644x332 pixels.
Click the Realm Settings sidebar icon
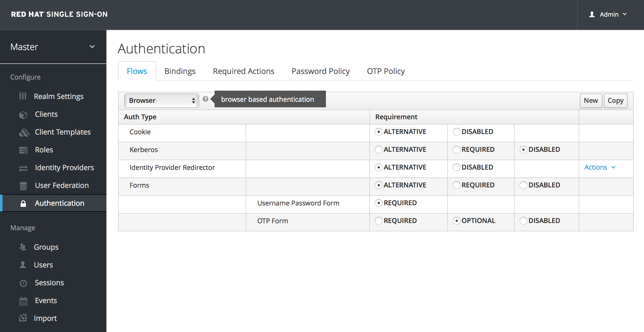(x=23, y=96)
